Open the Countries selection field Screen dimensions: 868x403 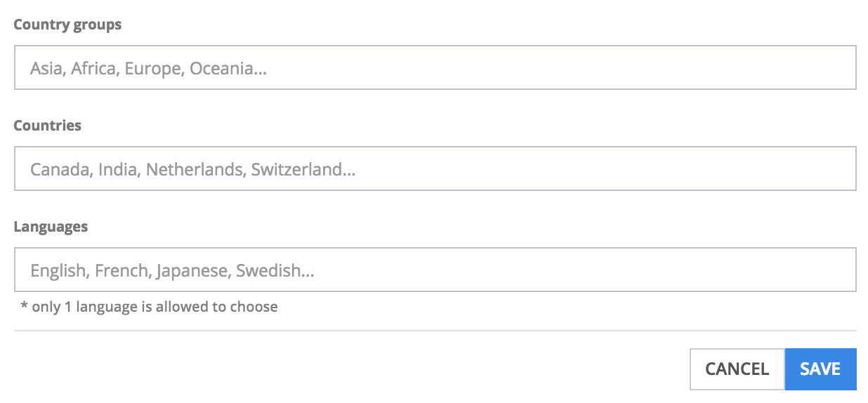435,169
